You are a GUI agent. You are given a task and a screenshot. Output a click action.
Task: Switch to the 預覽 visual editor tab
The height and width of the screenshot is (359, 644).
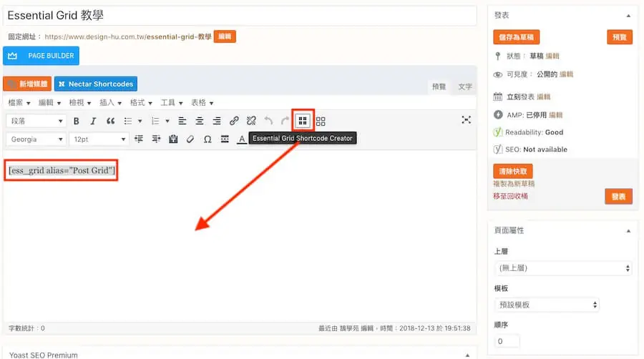439,87
